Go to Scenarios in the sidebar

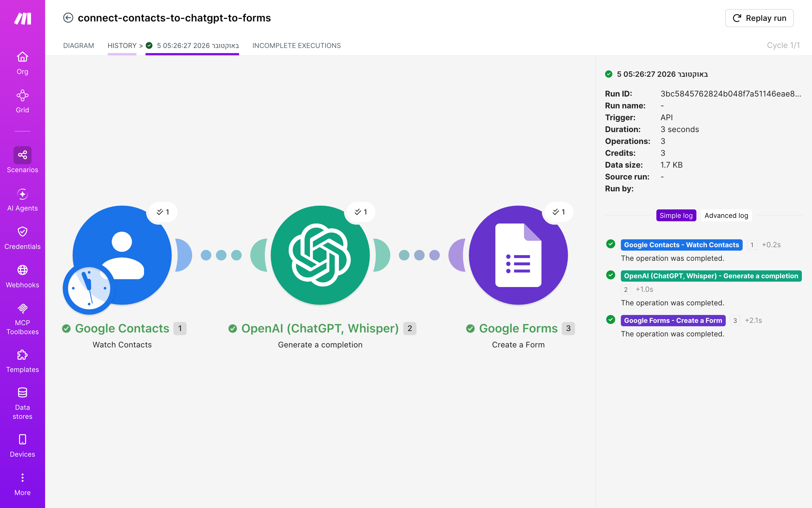point(23,160)
